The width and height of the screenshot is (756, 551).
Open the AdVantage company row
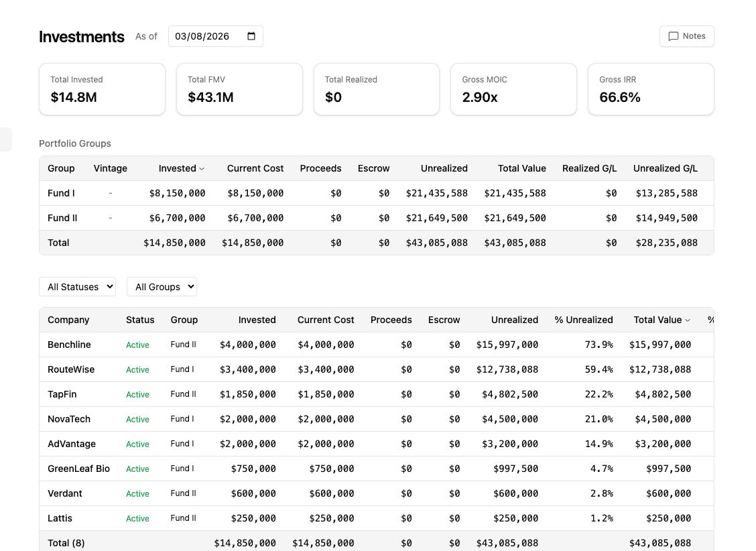coord(377,444)
